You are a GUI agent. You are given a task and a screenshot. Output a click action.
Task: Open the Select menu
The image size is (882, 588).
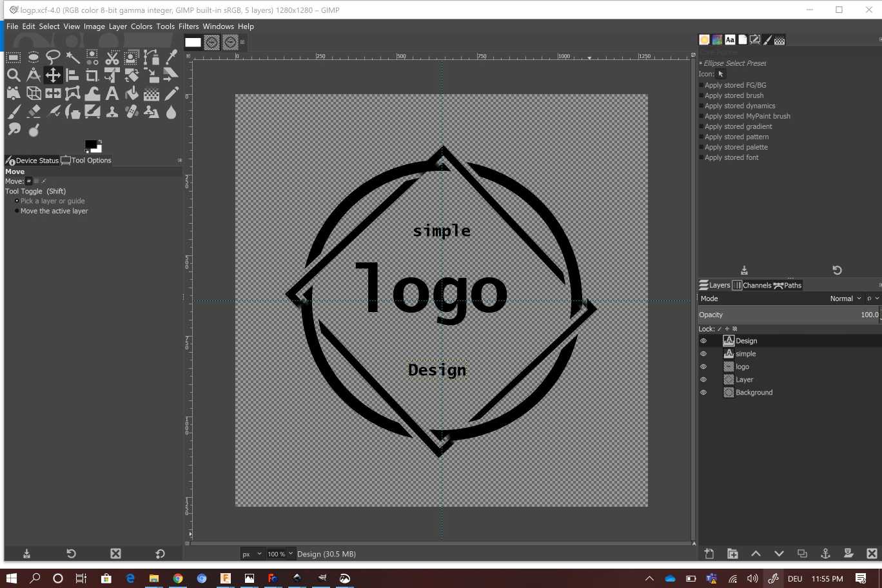tap(49, 26)
